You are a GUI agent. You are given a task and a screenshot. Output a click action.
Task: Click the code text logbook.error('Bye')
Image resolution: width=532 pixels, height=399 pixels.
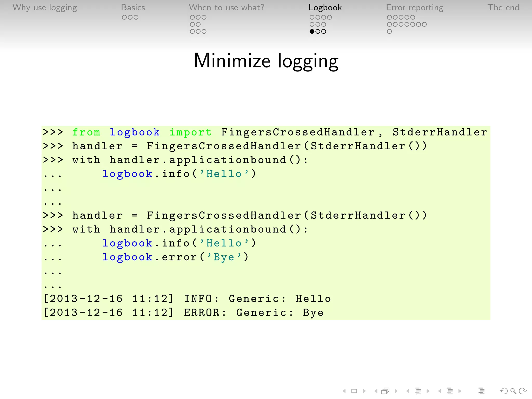[176, 257]
